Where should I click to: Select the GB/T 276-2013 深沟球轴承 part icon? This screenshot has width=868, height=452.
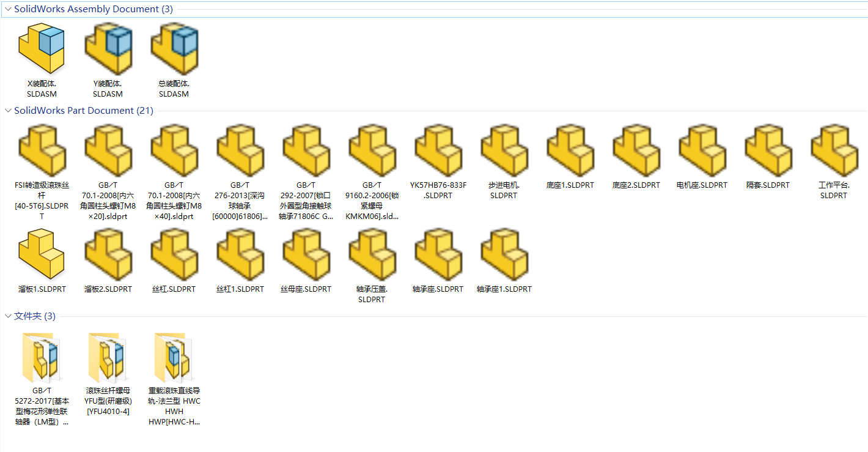pyautogui.click(x=240, y=150)
